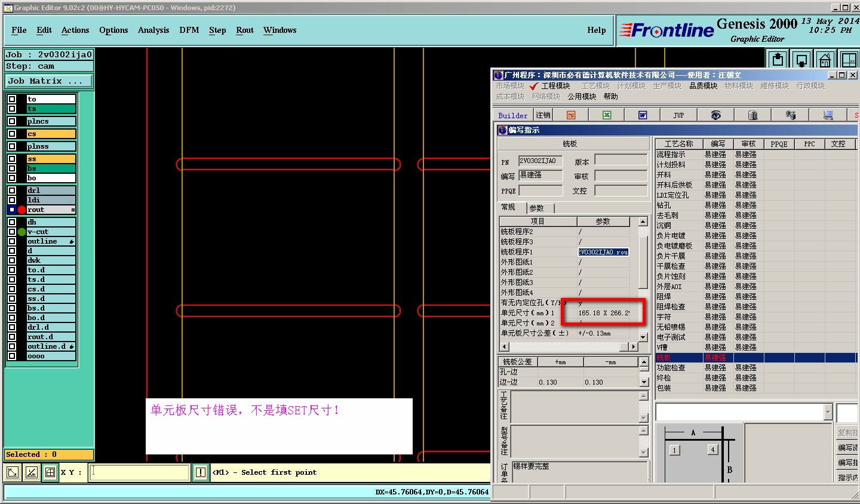Image resolution: width=860 pixels, height=504 pixels.
Task: Toggle checkbox for layer 'cs'
Action: point(12,134)
